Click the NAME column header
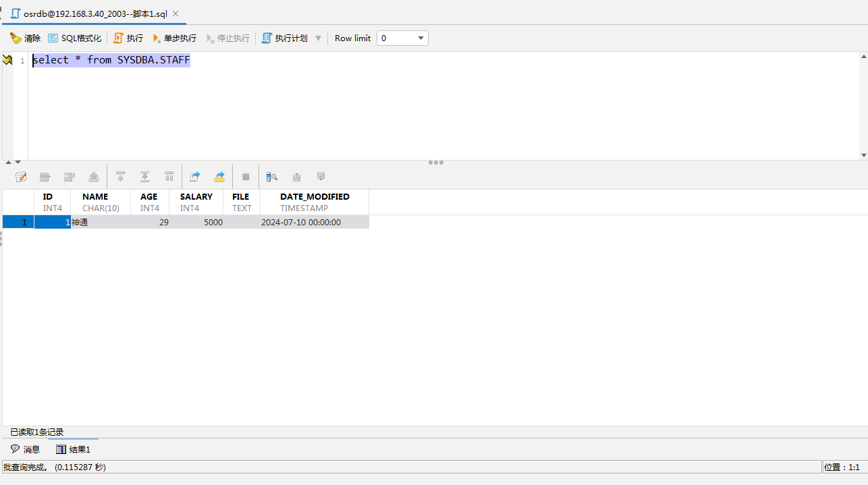Image resolution: width=868 pixels, height=485 pixels. [x=95, y=197]
